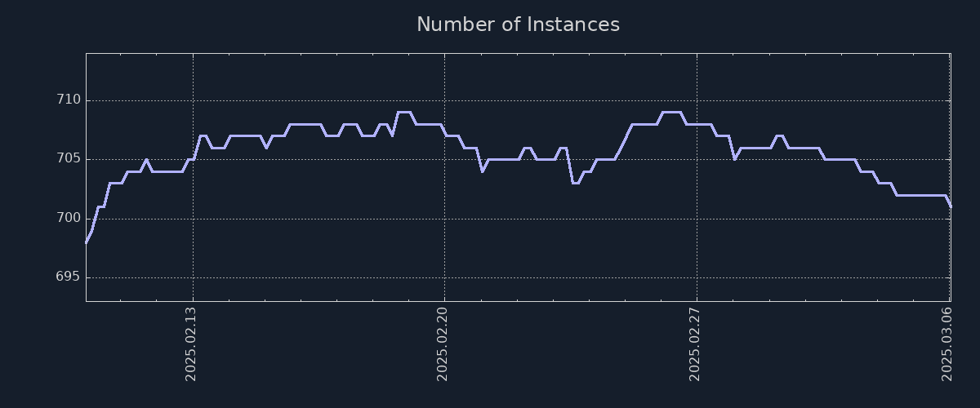Image resolution: width=980 pixels, height=408 pixels.
Task: Select the 2025.02.20 date label
Action: point(443,344)
